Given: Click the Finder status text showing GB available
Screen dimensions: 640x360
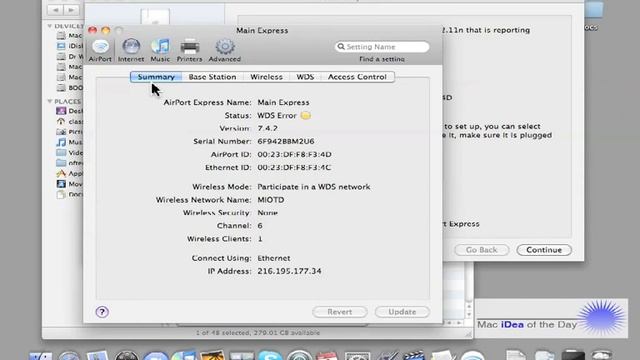Looking at the screenshot, I should 258,333.
